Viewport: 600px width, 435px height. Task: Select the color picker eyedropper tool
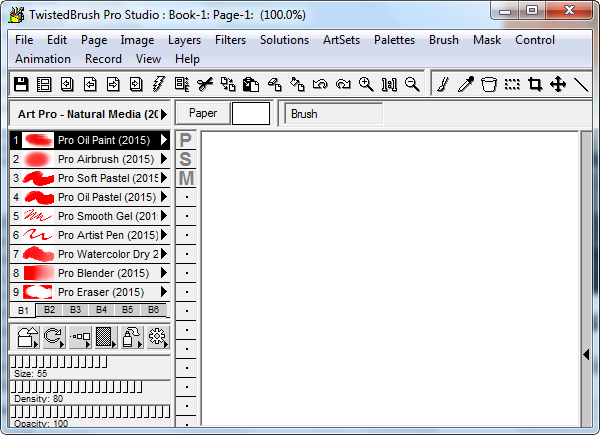(x=466, y=84)
